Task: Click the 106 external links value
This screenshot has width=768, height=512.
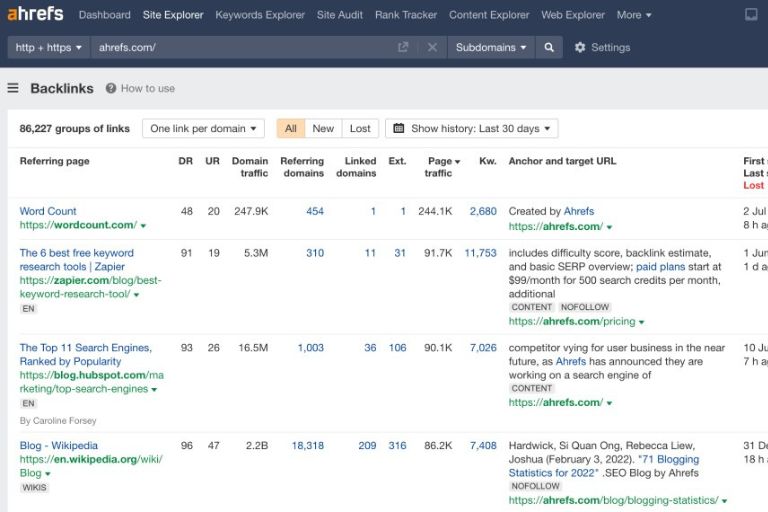Action: (x=397, y=347)
